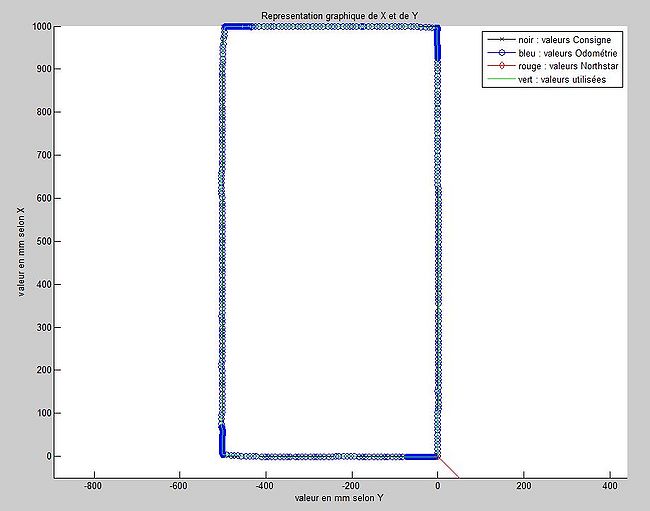
Task: Click the -200 tick label on horizontal axis
Action: click(x=351, y=484)
